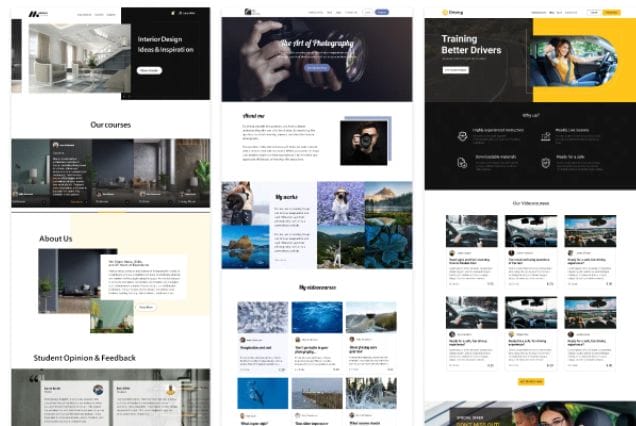The width and height of the screenshot is (636, 426).
Task: Click the About me heading in photography template
Action: (x=254, y=116)
